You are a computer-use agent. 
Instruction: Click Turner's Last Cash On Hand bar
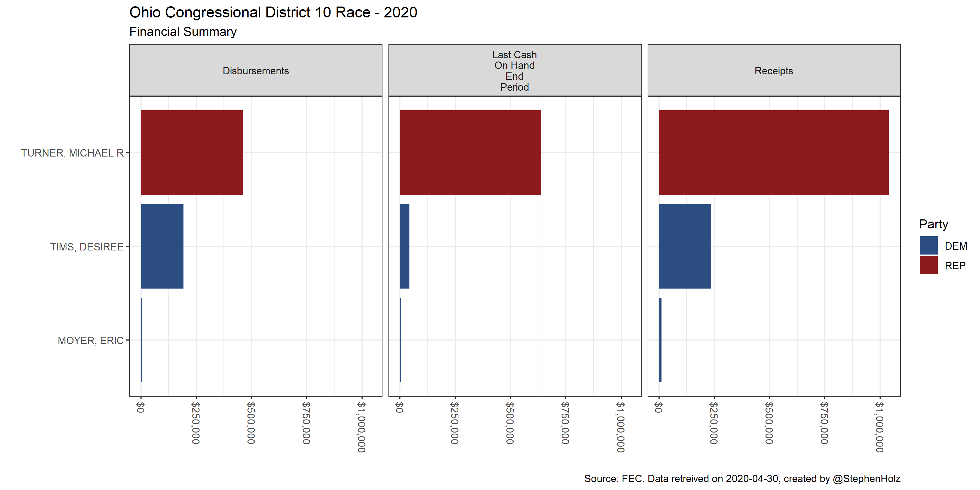point(470,152)
